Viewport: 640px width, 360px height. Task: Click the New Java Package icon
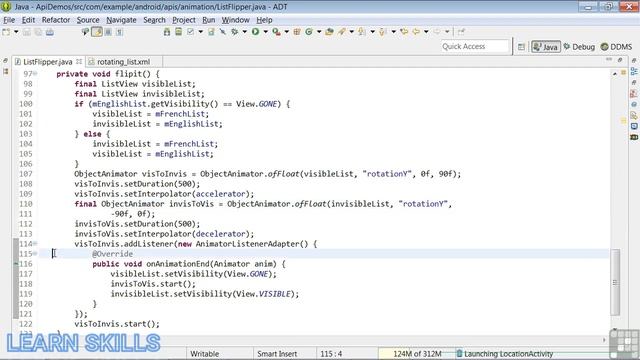(x=297, y=32)
